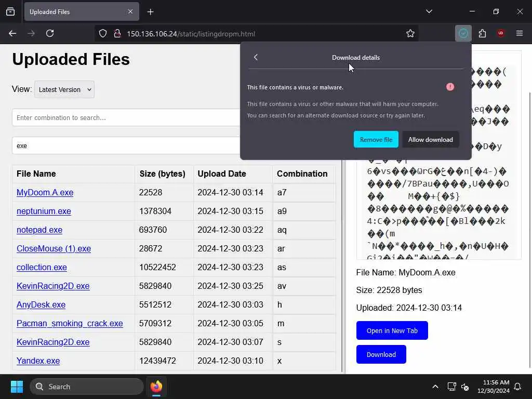The height and width of the screenshot is (399, 532).
Task: Reload the page with the refresh icon
Action: tap(50, 33)
